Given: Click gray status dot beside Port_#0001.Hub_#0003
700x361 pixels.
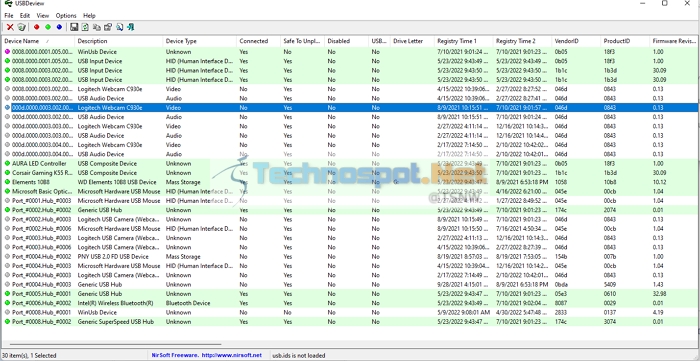Looking at the screenshot, I should [x=7, y=201].
